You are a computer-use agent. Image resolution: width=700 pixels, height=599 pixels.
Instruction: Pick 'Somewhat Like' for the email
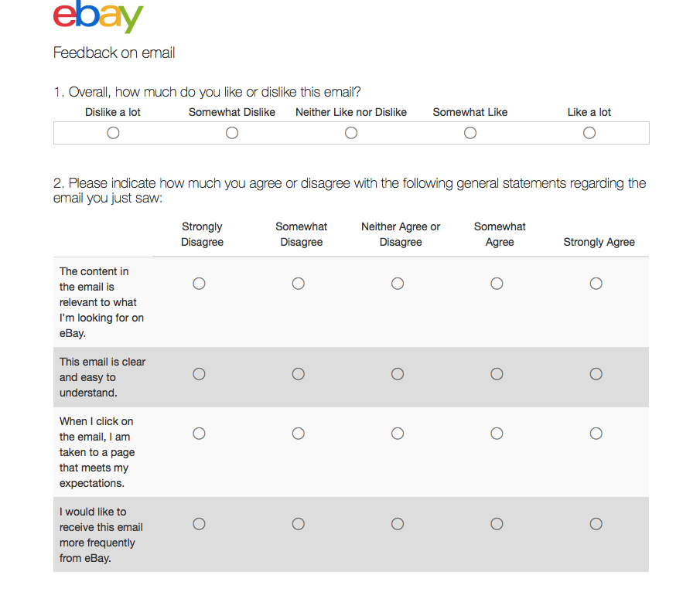(x=470, y=133)
